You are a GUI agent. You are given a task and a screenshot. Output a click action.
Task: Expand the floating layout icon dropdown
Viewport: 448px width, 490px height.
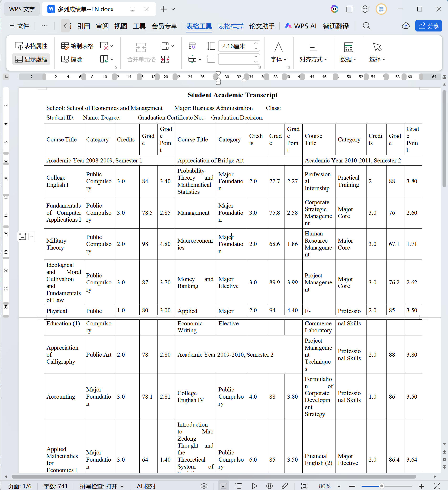tap(32, 236)
